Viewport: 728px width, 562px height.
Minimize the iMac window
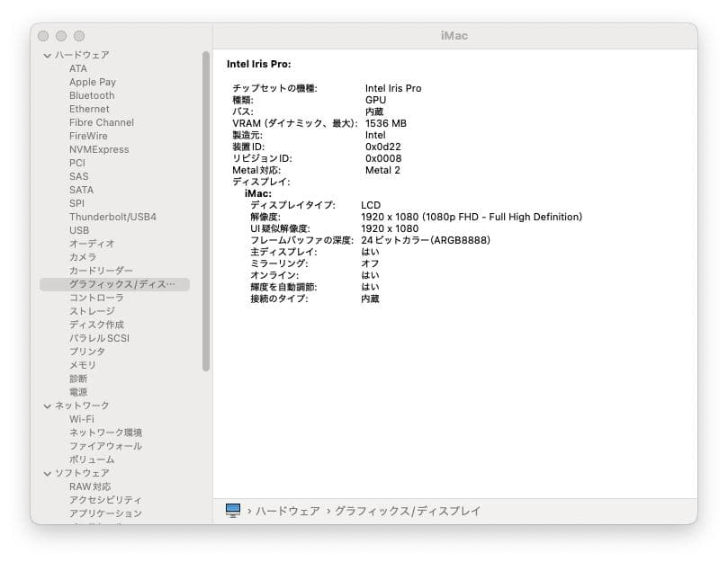coord(61,36)
